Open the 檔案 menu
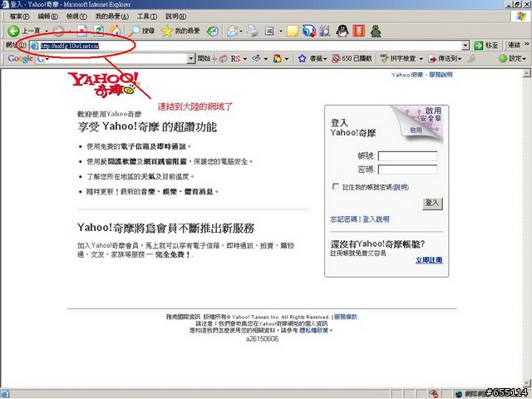The image size is (532, 399). 19,17
